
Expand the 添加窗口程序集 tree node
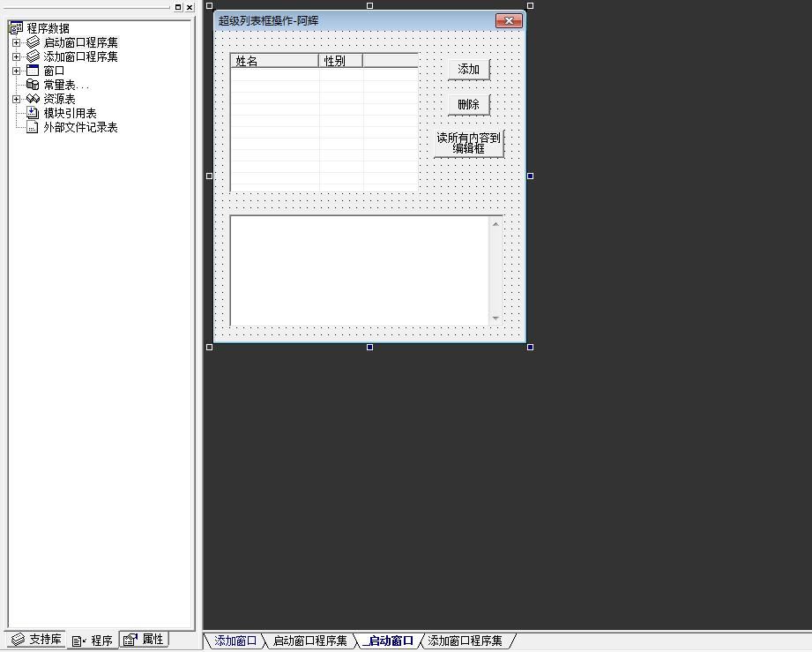click(16, 56)
